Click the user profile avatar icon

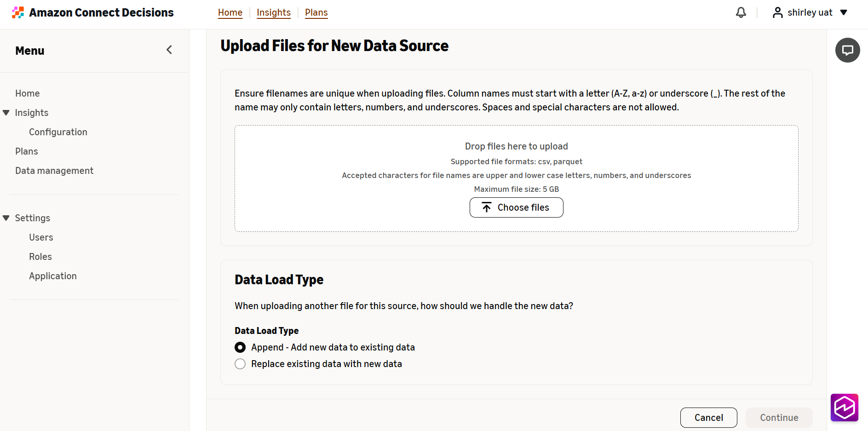point(777,12)
